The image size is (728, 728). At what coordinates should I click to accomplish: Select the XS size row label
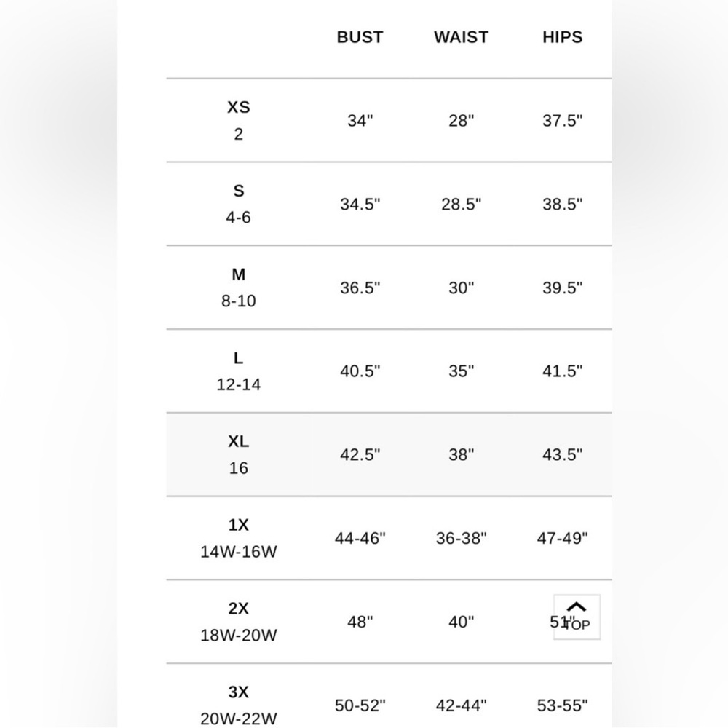tap(238, 120)
